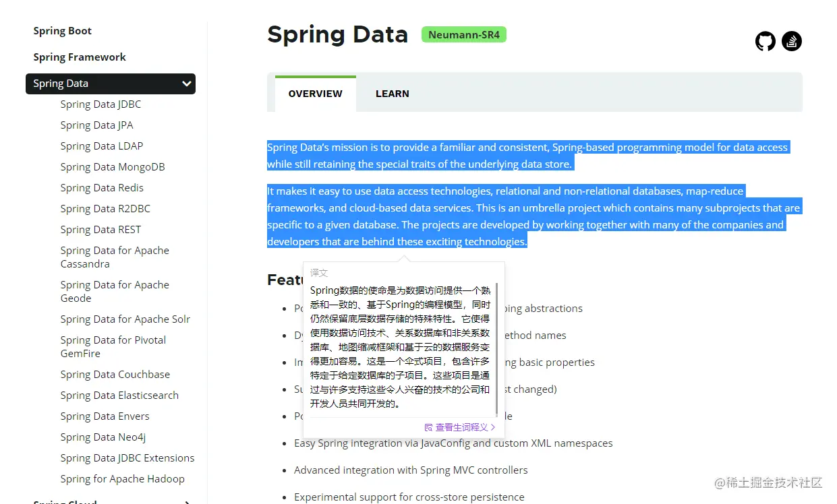Open Spring Data for Pivotal GemFire

point(113,347)
